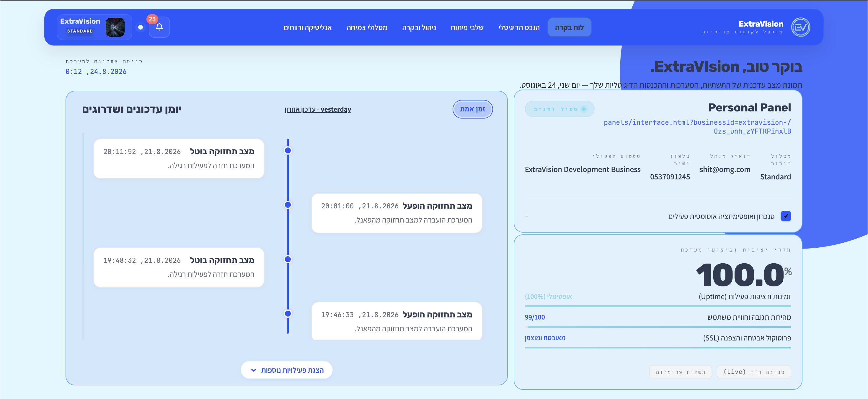Viewport: 868px width, 399px height.
Task: Expand הצגת פעילויות נוספות to show more activities
Action: 287,370
